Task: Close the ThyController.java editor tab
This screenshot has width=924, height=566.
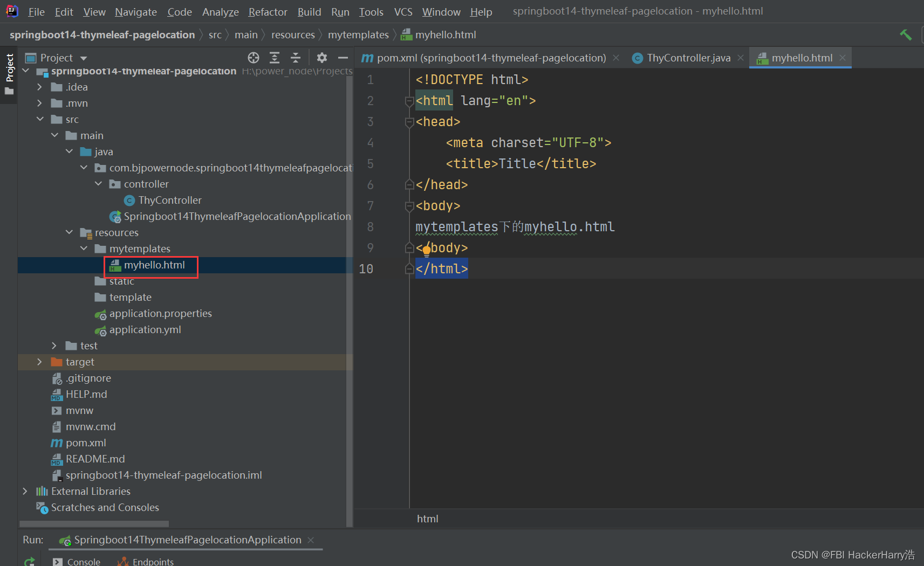Action: coord(741,58)
